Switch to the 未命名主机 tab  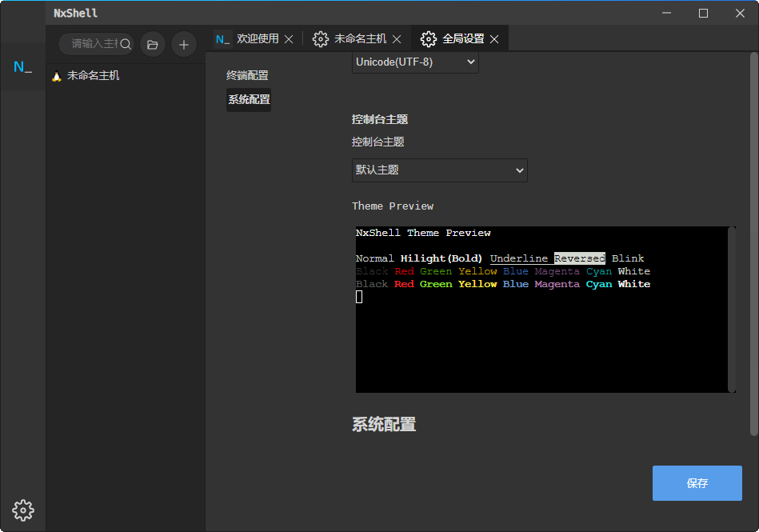click(360, 38)
